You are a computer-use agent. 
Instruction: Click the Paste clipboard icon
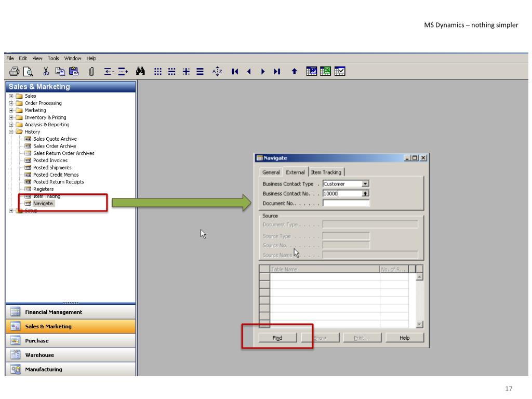[74, 71]
